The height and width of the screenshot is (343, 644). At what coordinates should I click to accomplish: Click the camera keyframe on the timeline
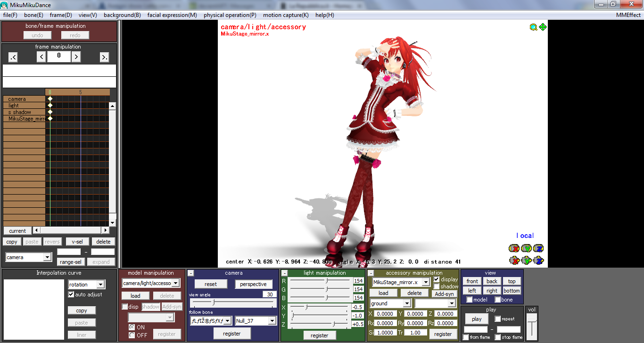50,99
